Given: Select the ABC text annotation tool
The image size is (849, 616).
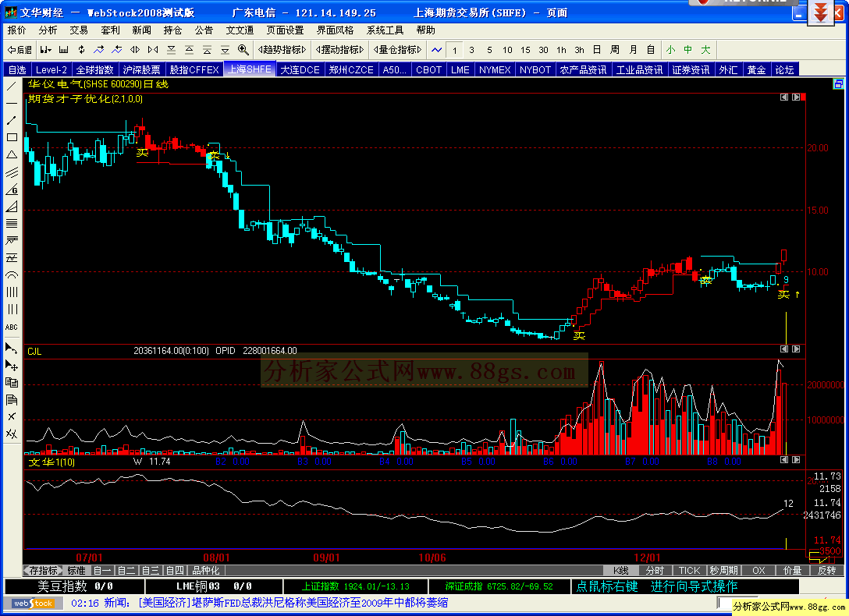Looking at the screenshot, I should click(x=12, y=327).
